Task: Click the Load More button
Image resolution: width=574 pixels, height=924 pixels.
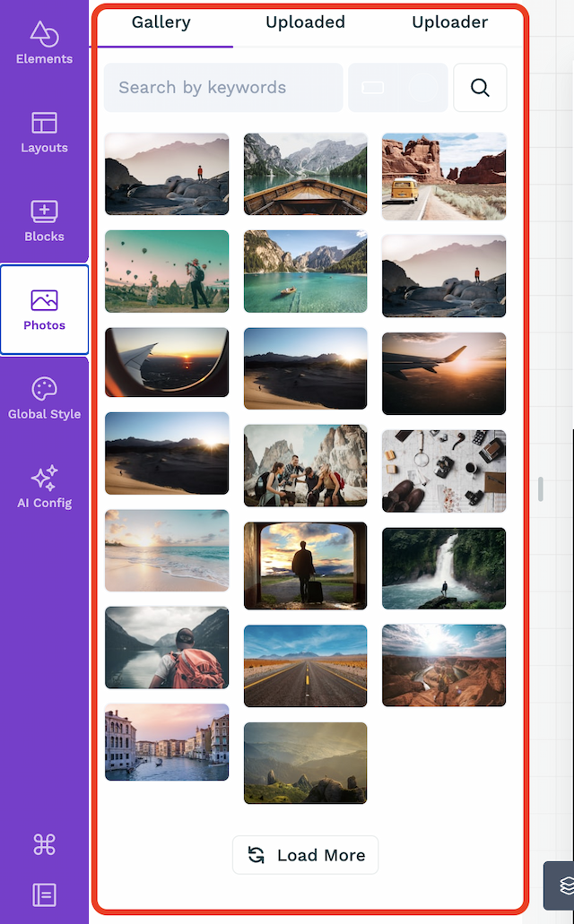Action: point(305,855)
